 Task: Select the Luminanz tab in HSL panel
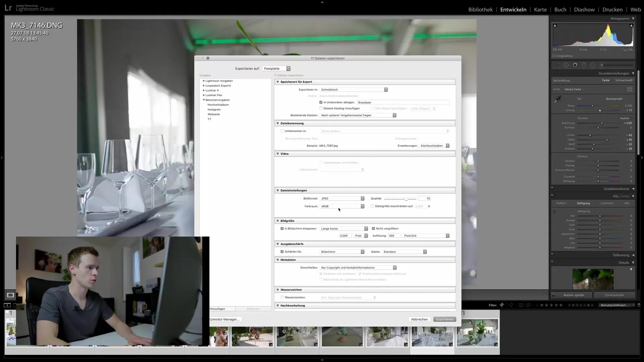[x=606, y=203]
